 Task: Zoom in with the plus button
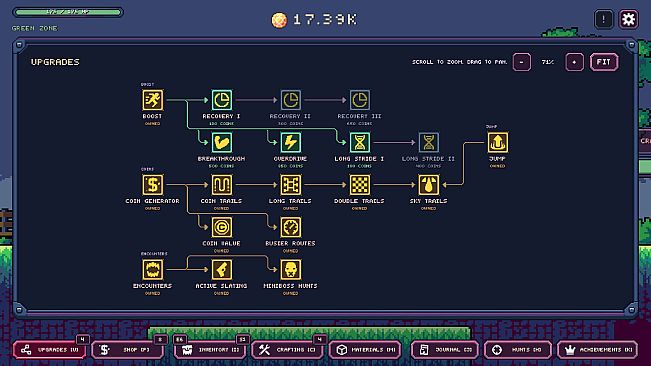pyautogui.click(x=574, y=62)
